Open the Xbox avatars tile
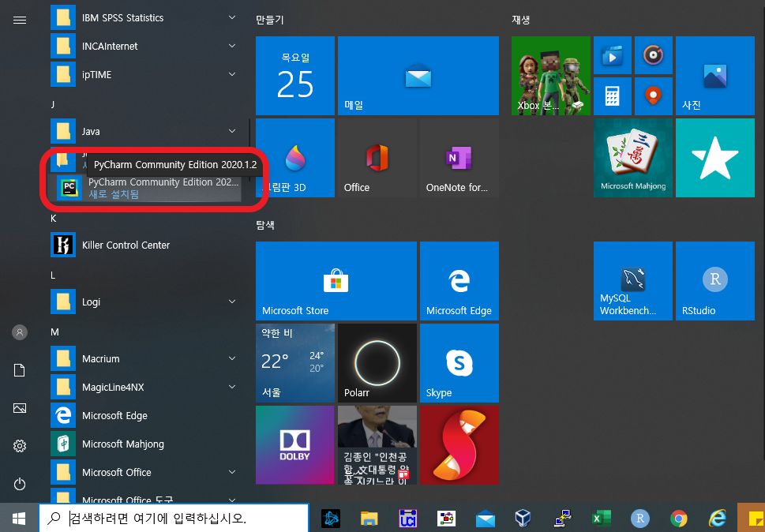 tap(551, 76)
